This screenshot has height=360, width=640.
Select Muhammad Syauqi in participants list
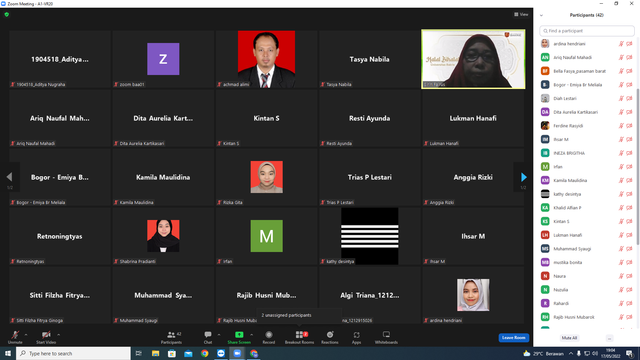(587, 249)
